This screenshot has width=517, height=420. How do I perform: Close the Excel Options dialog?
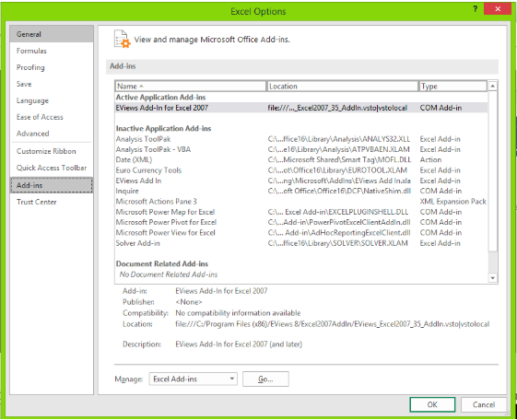pyautogui.click(x=498, y=9)
